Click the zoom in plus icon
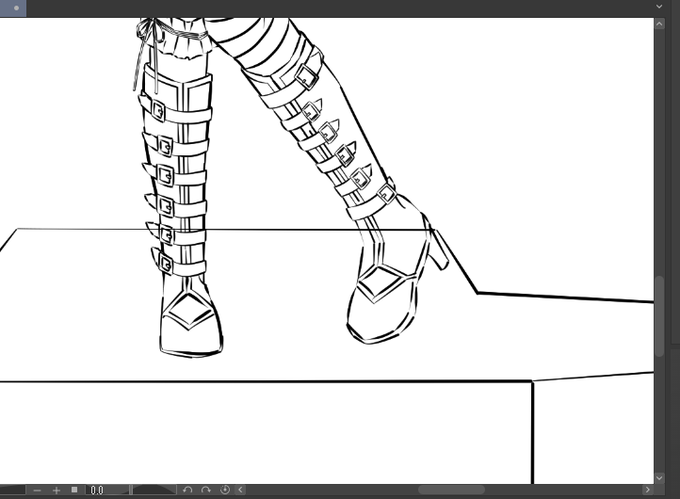Viewport: 680px width, 499px height. (56, 490)
